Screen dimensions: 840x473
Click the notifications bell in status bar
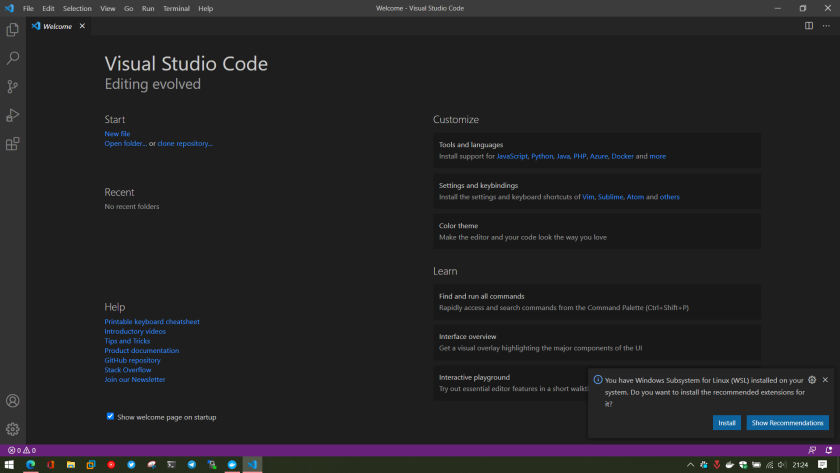pos(829,450)
